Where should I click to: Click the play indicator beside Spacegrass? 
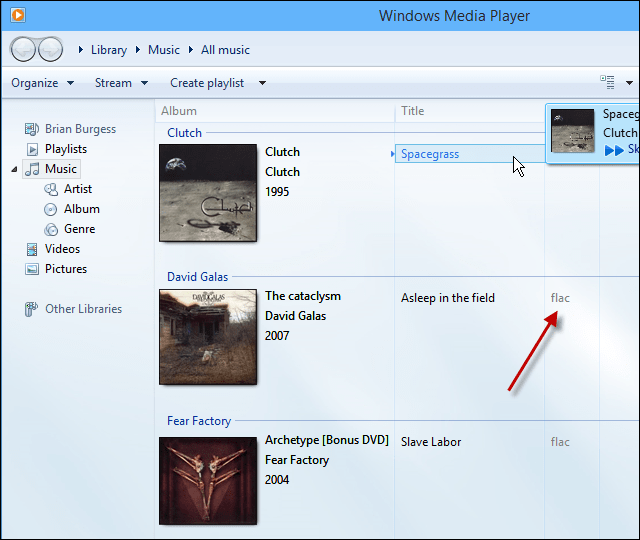point(392,154)
